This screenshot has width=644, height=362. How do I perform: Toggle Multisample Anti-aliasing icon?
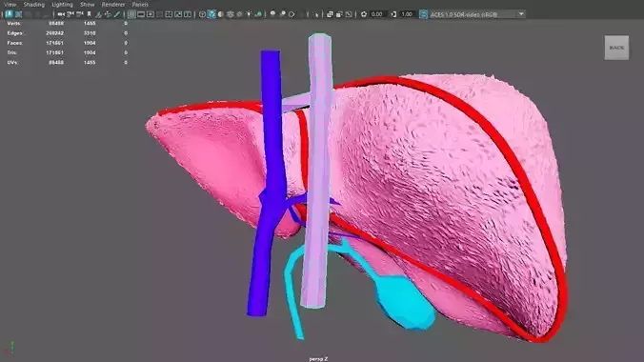point(292,14)
